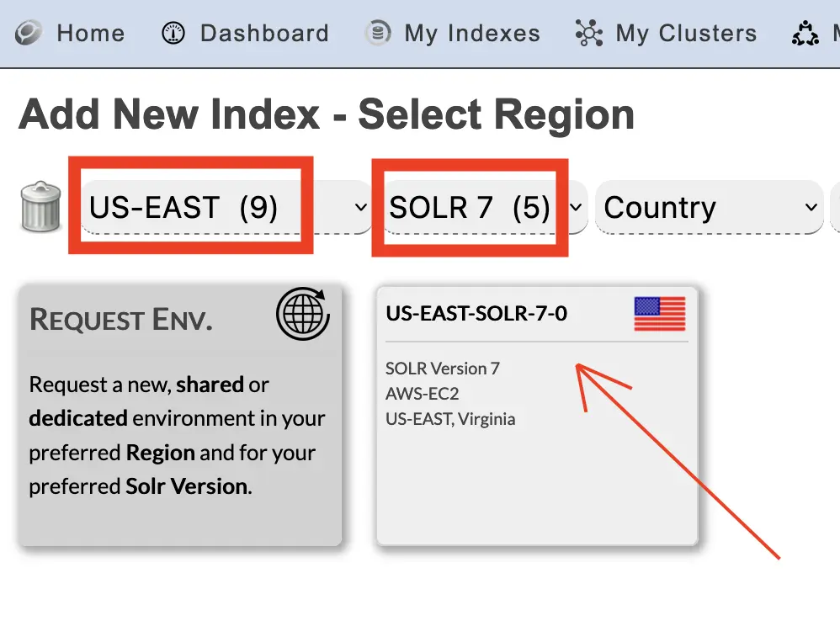Image resolution: width=840 pixels, height=626 pixels.
Task: Open the SOLR 7 (5) version dropdown
Action: (484, 207)
